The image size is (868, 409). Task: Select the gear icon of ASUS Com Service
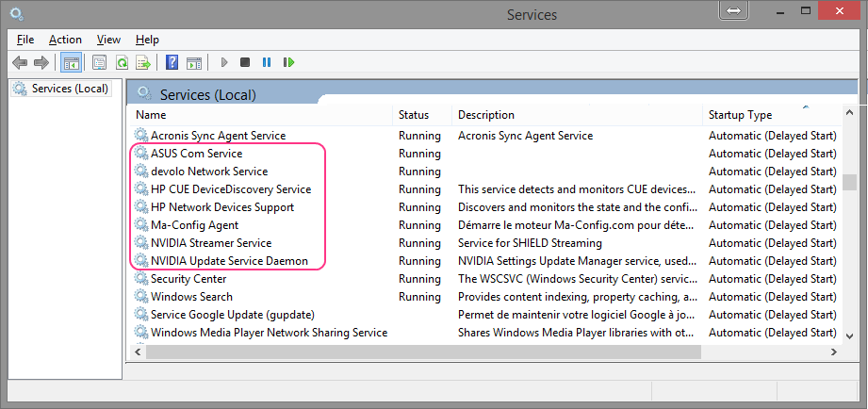point(141,154)
